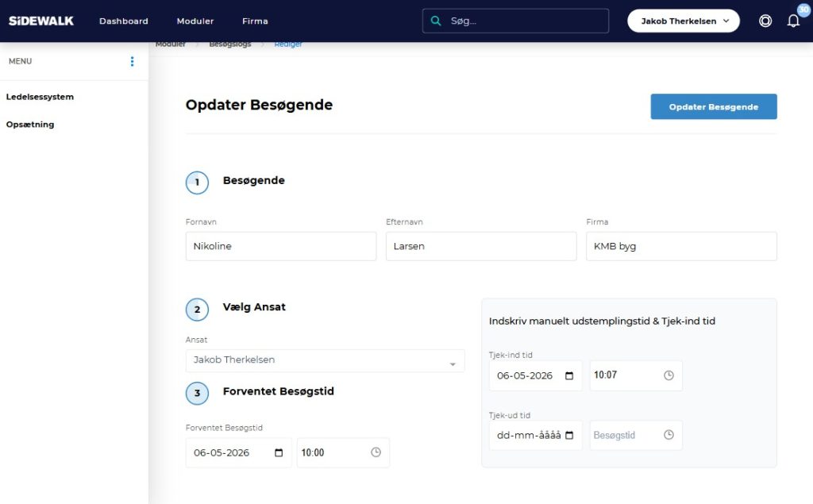Open clock picker for Forventet Besøgstid time

point(376,452)
